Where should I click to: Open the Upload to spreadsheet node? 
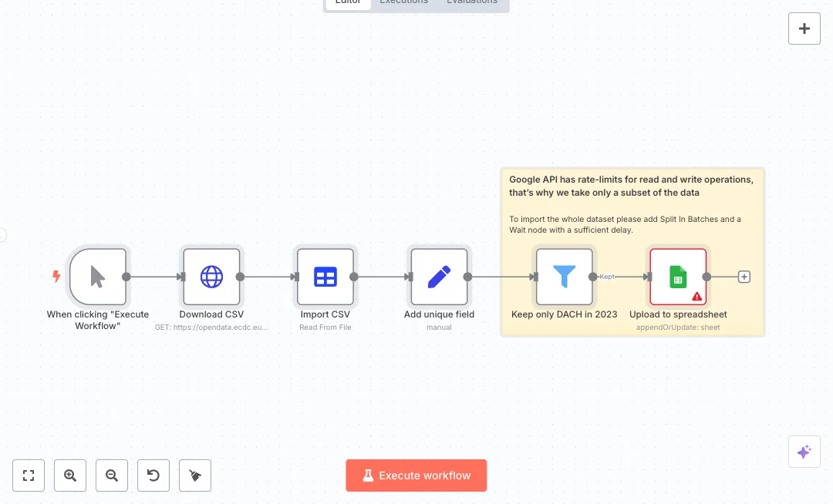pyautogui.click(x=677, y=277)
